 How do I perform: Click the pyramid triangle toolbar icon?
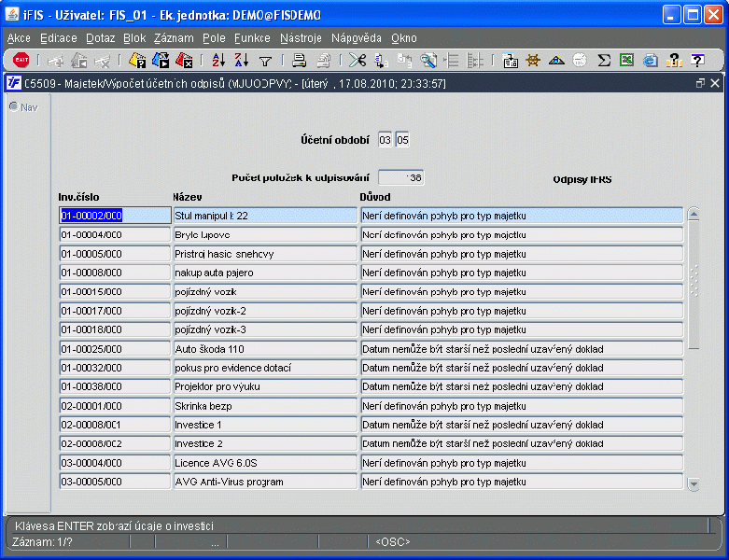(x=556, y=61)
